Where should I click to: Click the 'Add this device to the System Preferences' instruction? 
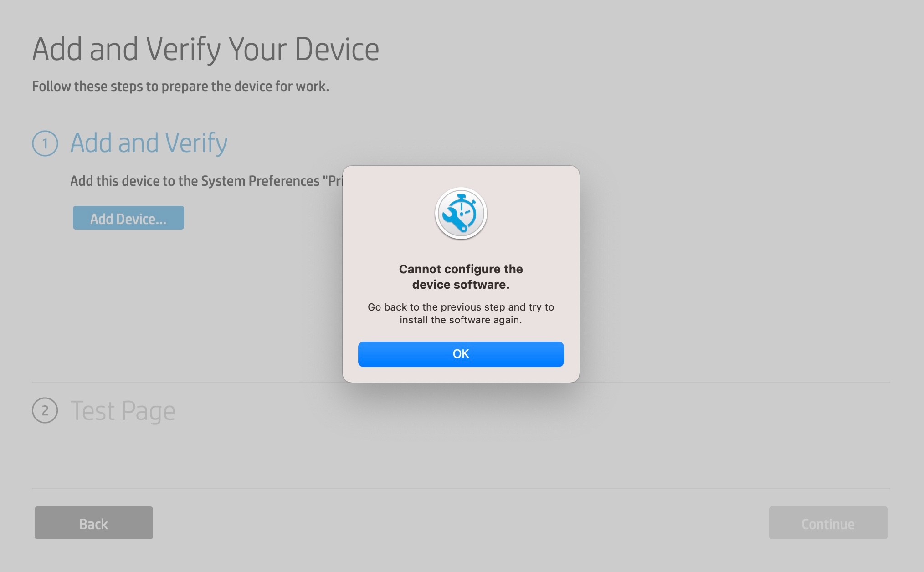click(x=206, y=181)
